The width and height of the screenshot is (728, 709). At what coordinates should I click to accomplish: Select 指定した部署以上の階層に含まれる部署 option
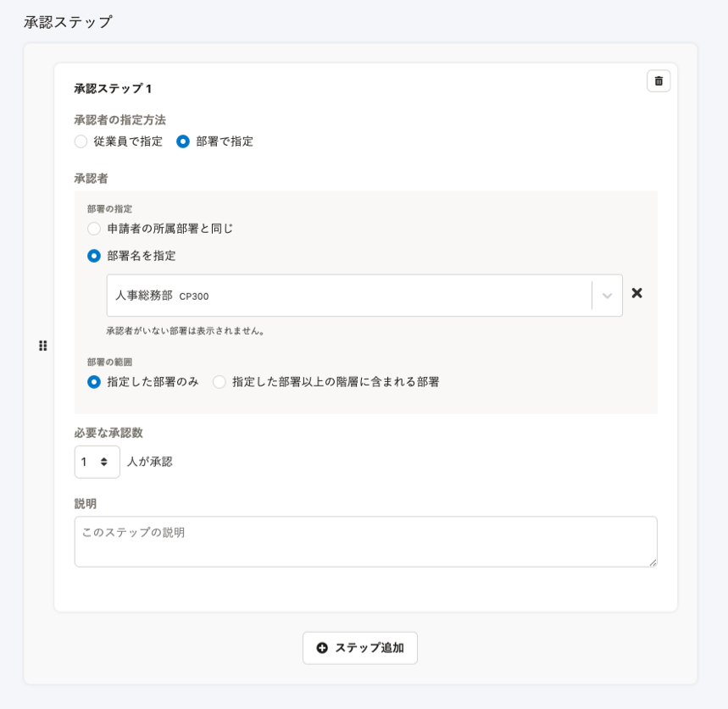(x=220, y=382)
